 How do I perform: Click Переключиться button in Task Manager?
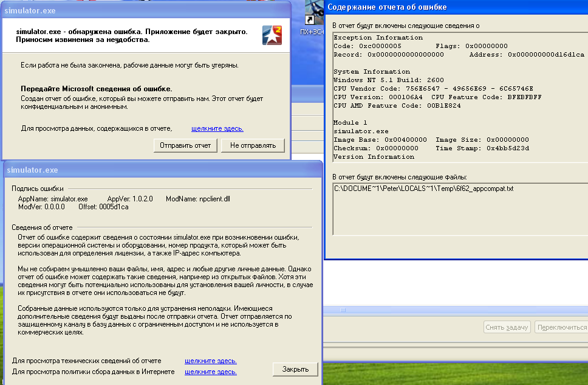561,327
